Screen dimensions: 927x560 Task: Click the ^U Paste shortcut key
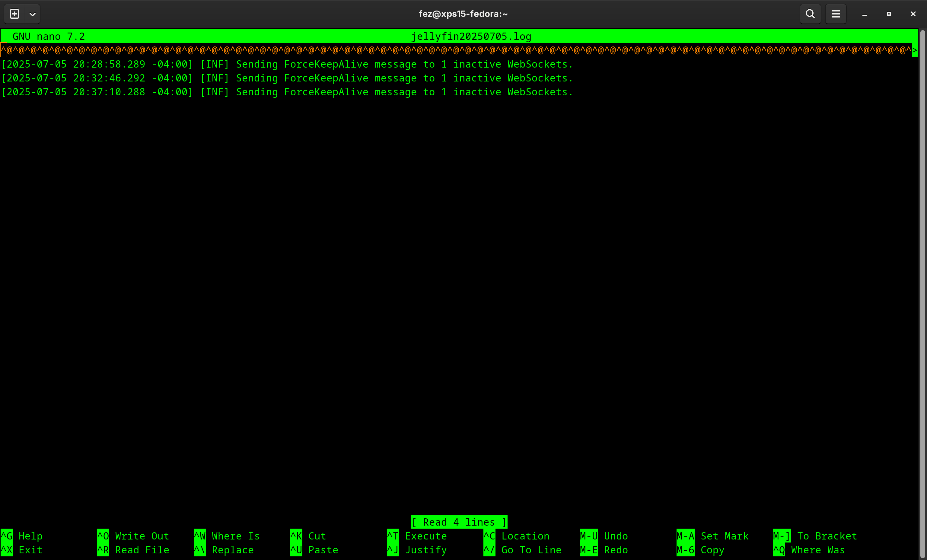click(296, 549)
